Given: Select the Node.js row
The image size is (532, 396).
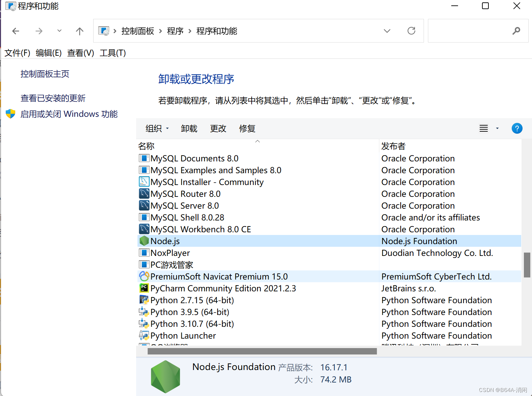Looking at the screenshot, I should pos(329,241).
